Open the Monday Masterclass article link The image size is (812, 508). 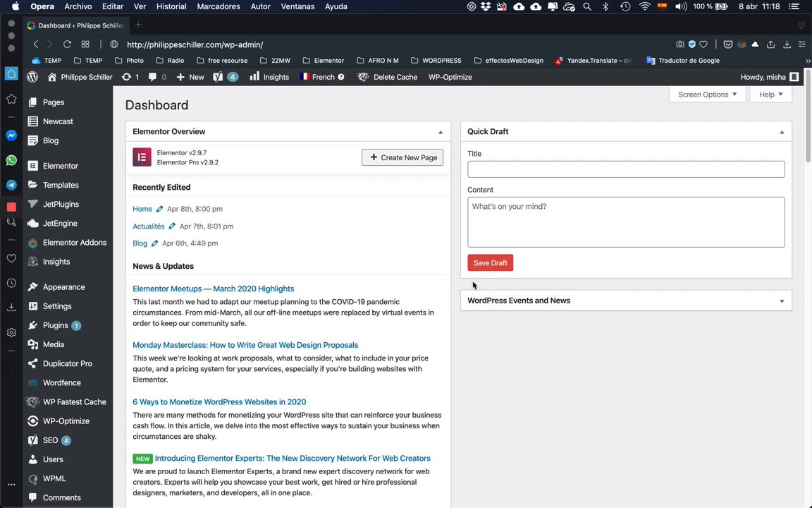(245, 345)
